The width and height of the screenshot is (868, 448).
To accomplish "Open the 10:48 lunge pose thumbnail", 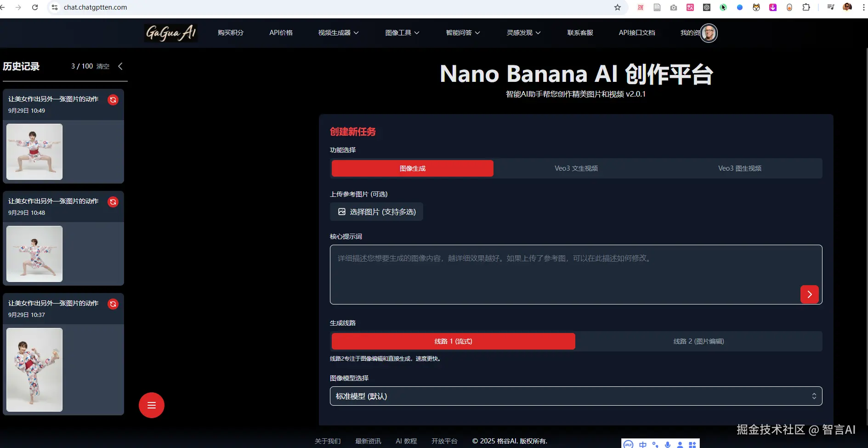I will [34, 254].
